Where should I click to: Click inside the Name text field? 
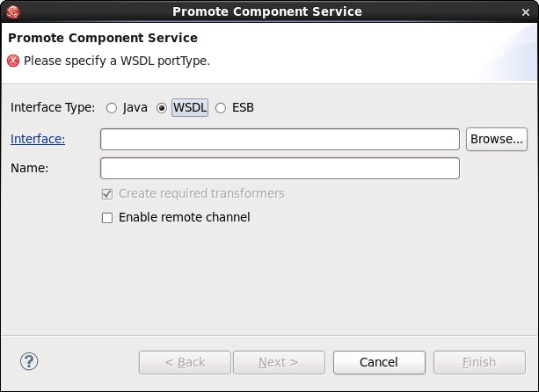(x=280, y=169)
